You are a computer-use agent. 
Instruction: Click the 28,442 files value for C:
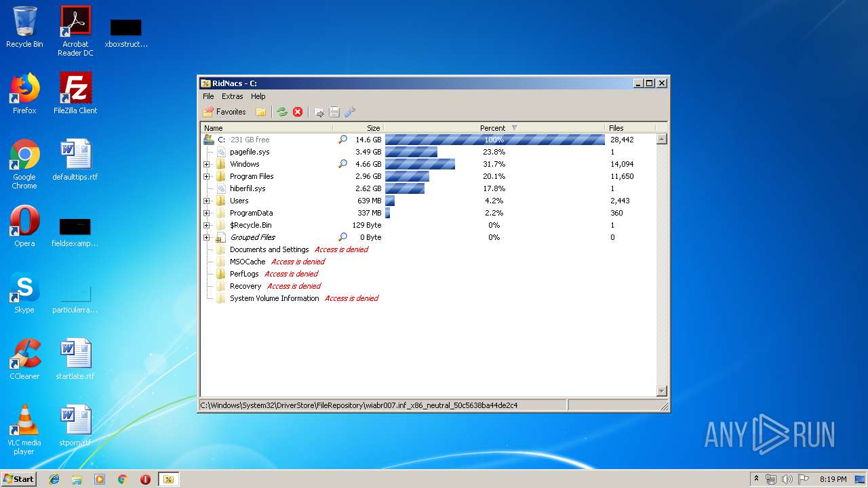point(622,140)
